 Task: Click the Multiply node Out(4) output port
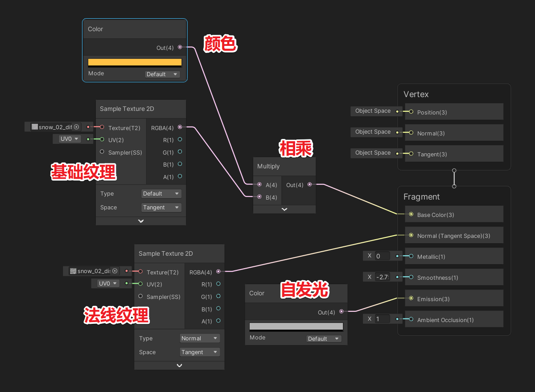309,184
